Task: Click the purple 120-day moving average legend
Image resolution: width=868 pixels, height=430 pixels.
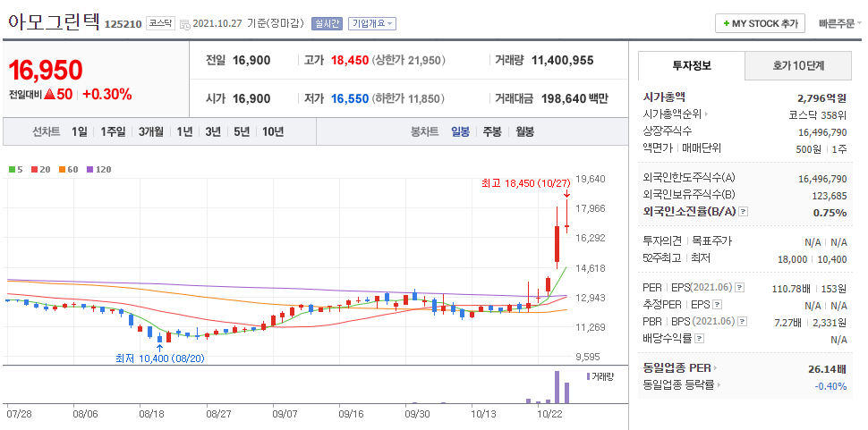Action: [x=98, y=170]
